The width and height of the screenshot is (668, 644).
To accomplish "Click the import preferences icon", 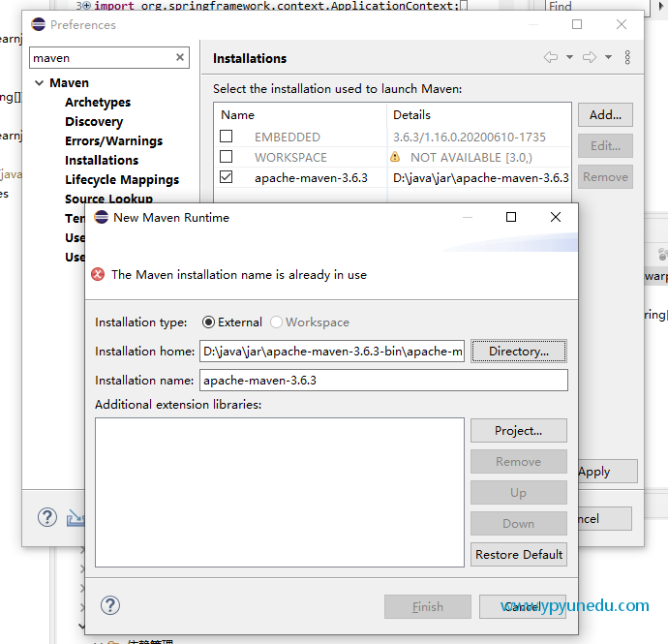I will [x=76, y=517].
